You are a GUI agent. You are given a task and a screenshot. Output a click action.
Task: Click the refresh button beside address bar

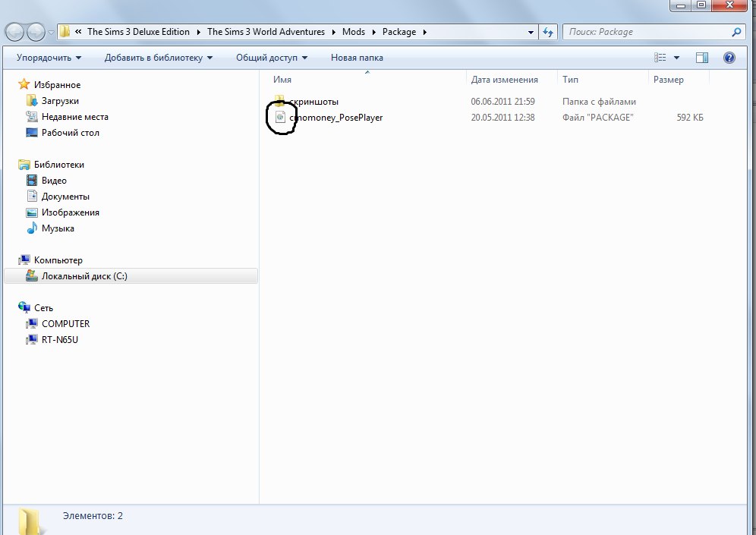click(548, 32)
